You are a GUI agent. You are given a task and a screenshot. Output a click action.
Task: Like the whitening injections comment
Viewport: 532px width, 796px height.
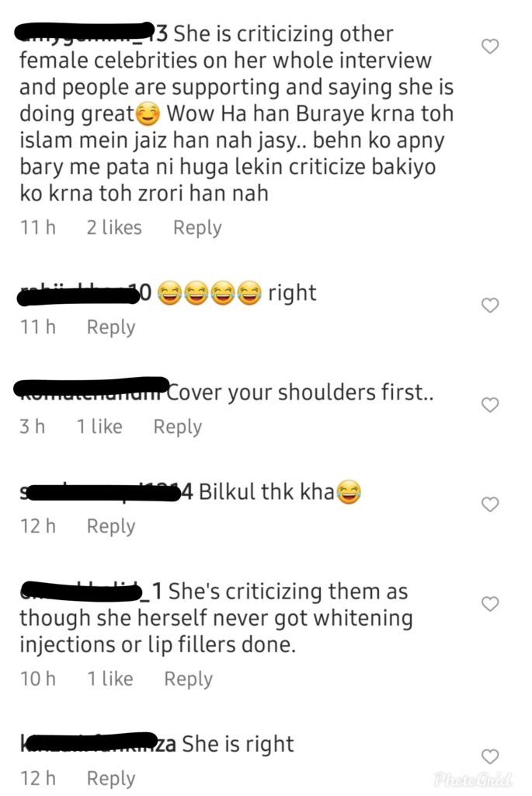coord(490,603)
